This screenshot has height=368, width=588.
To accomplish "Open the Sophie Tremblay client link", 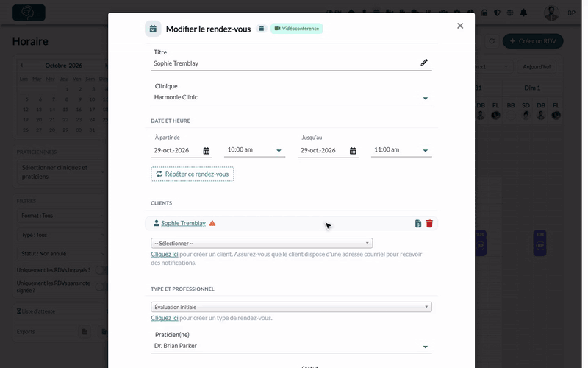I will [x=183, y=223].
